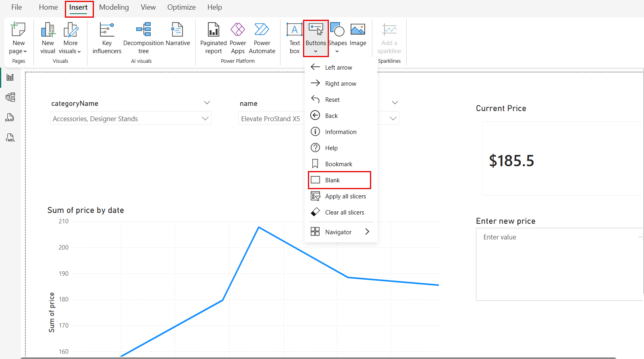Expand the Navigator submenu

(341, 232)
